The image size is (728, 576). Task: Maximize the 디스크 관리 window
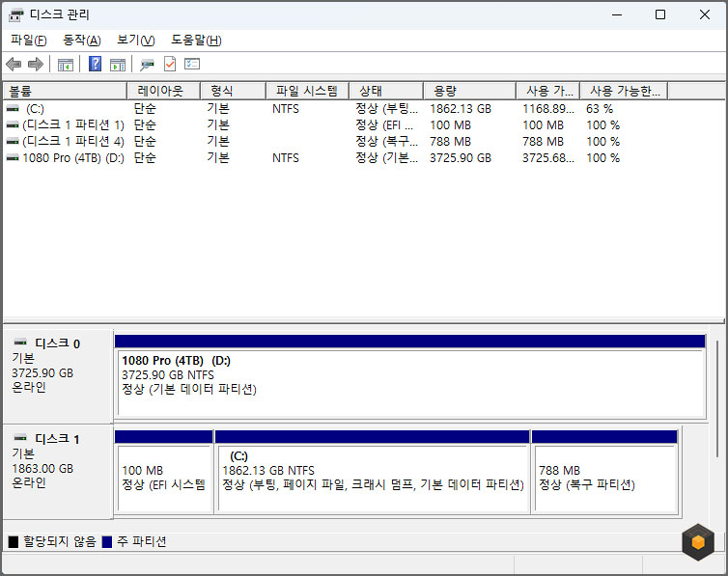(x=660, y=14)
